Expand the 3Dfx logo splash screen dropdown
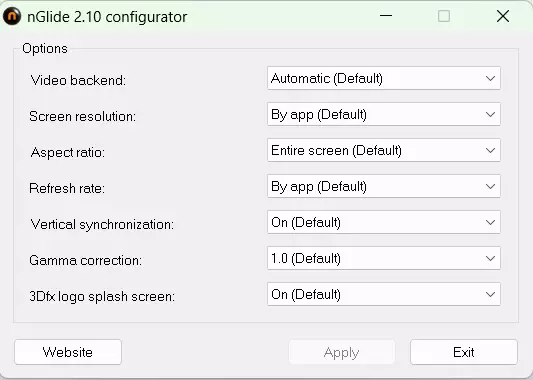 coord(384,294)
